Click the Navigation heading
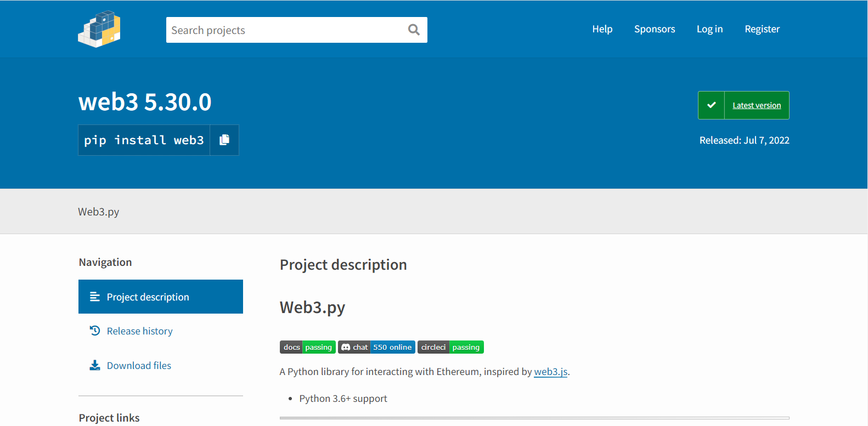The width and height of the screenshot is (868, 426). click(105, 262)
